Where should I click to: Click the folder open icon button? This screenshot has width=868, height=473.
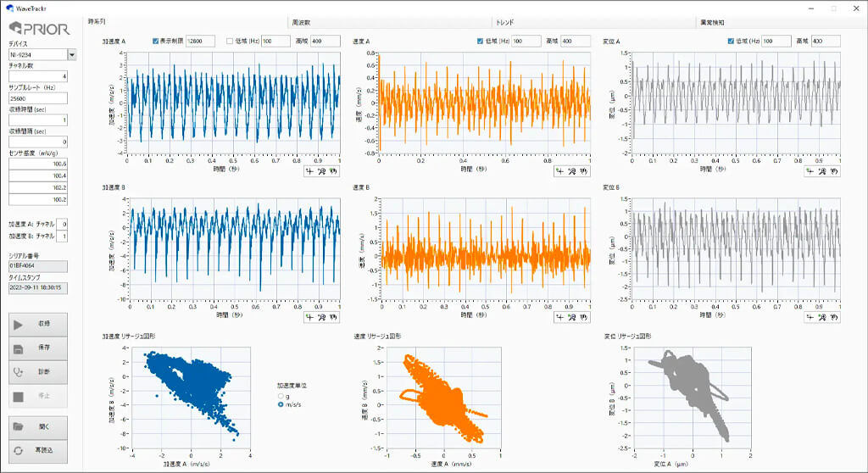pyautogui.click(x=37, y=427)
